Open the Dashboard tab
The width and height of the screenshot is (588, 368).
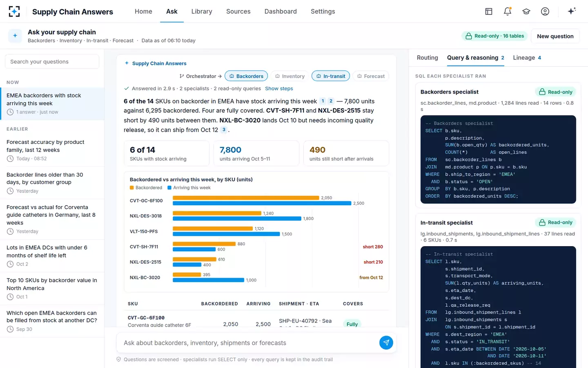click(x=281, y=11)
